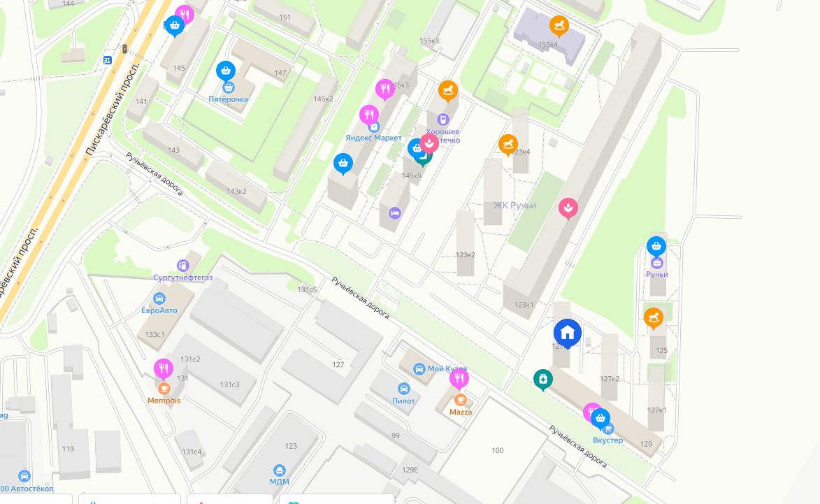Open the Memphis label

164,401
